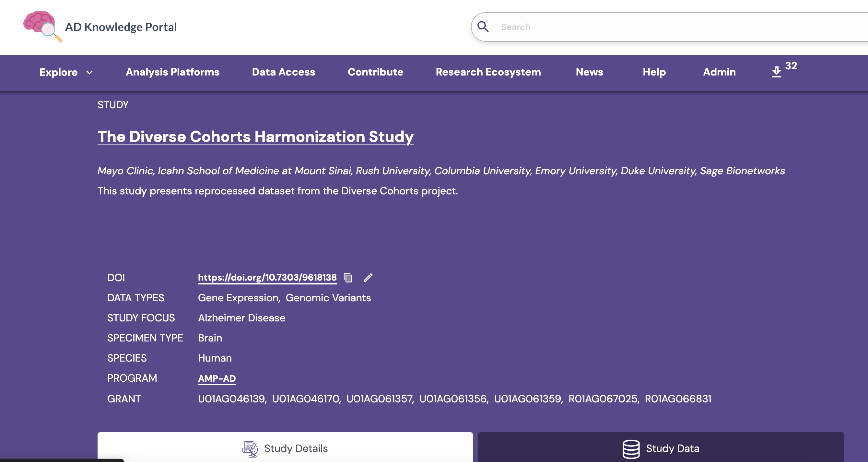
Task: Select the Brain specimen type value
Action: click(210, 338)
